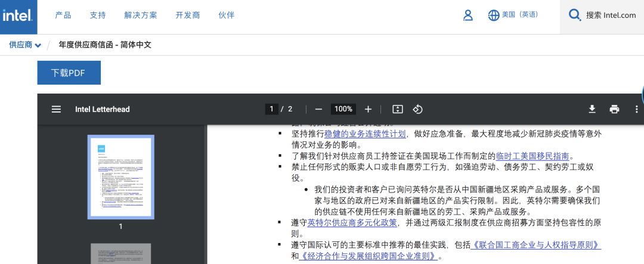Open the 解决方案 menu
Viewport: 644px width, 264px height.
(x=141, y=15)
